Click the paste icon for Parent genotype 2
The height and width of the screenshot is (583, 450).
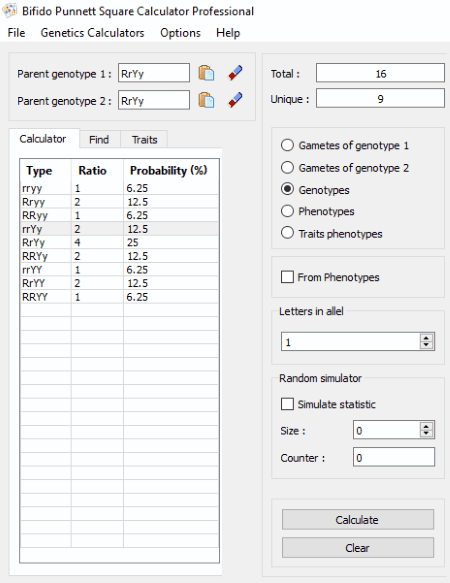click(x=206, y=100)
